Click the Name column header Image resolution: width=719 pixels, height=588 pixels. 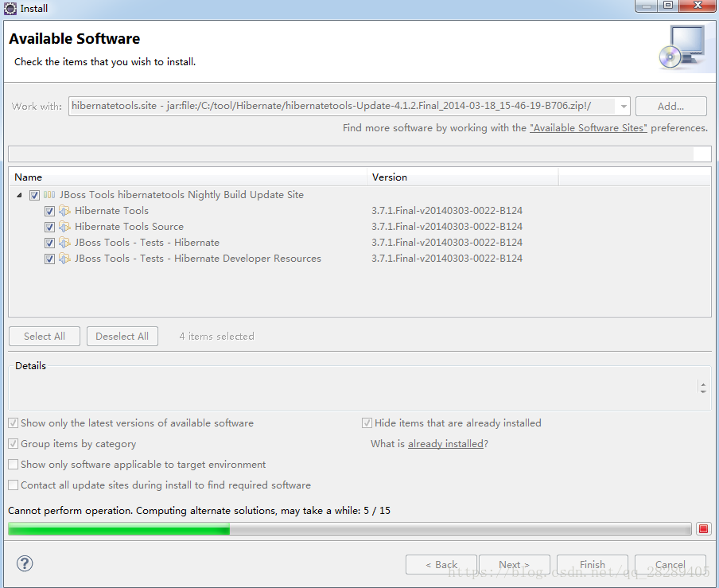(188, 177)
